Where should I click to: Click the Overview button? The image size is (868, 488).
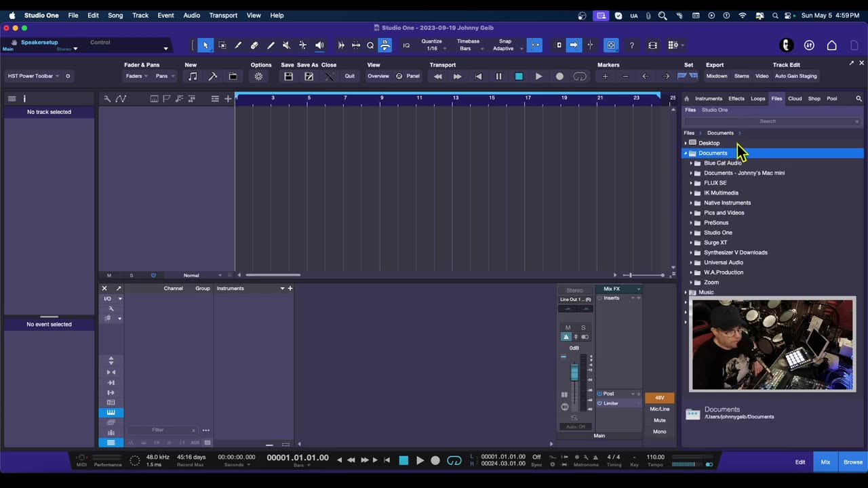(378, 76)
